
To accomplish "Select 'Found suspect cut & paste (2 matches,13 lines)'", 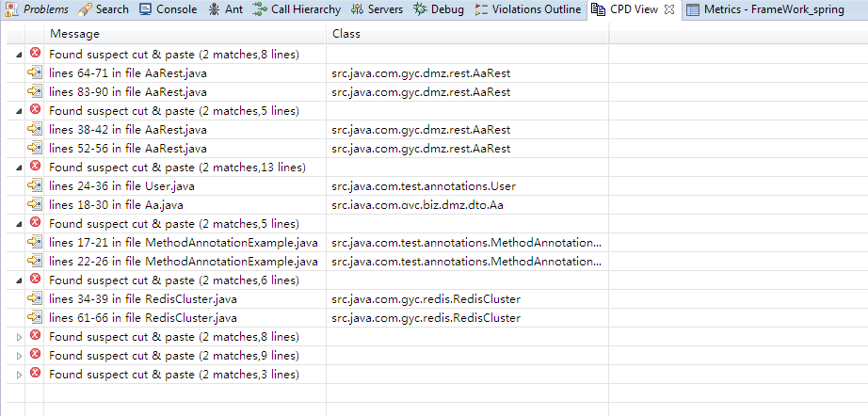I will point(177,168).
